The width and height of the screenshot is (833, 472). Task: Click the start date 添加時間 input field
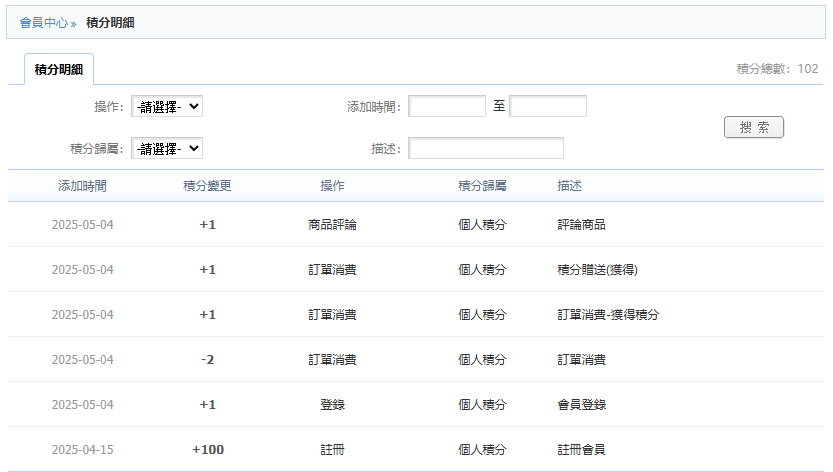point(447,107)
